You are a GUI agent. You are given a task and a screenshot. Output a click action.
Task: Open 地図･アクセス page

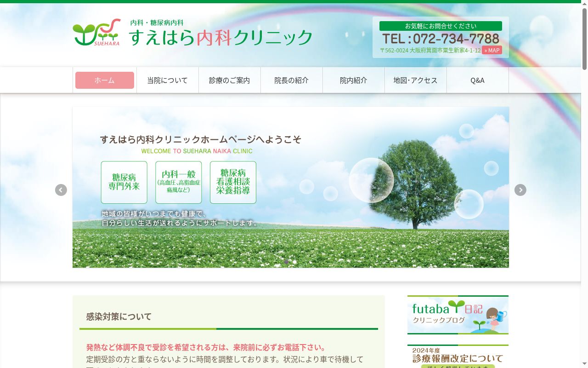coord(415,80)
